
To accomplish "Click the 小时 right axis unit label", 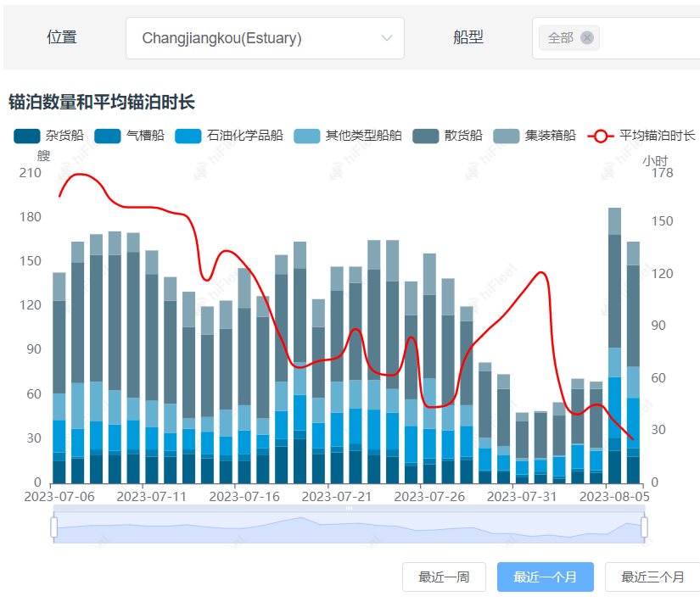I will tap(655, 160).
